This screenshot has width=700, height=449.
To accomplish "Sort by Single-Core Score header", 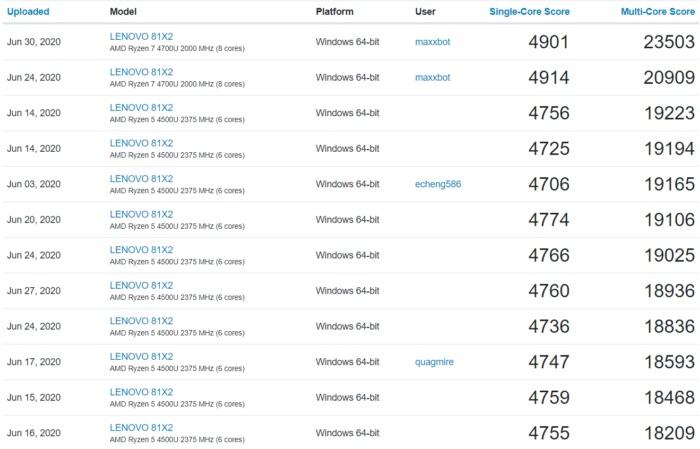I will coord(529,12).
